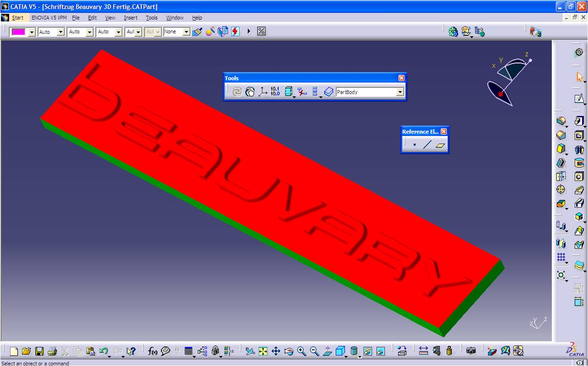588x366 pixels.
Task: Click the Part Design workbench icon
Action: point(579,53)
